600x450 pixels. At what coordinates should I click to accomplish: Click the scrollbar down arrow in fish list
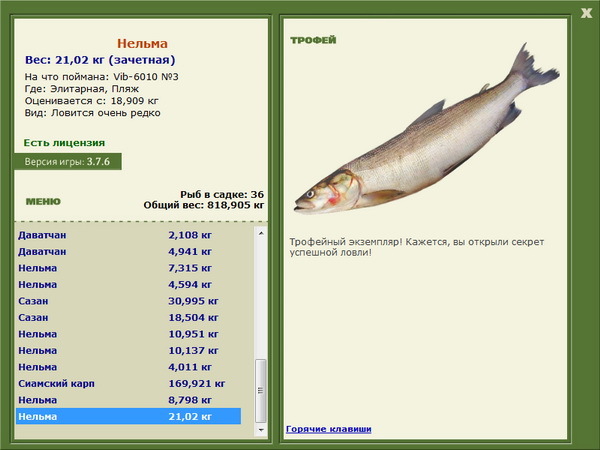tap(261, 430)
